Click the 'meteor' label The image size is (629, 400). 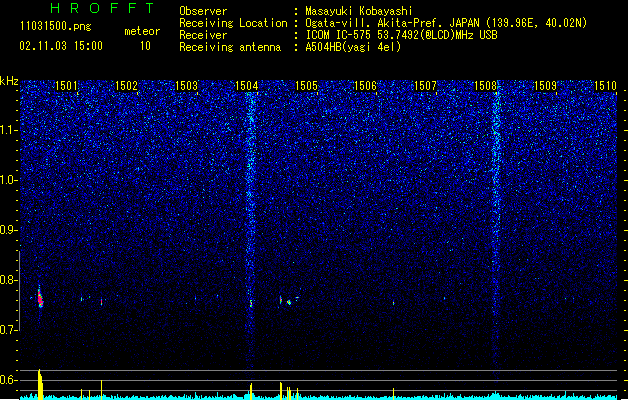point(142,31)
